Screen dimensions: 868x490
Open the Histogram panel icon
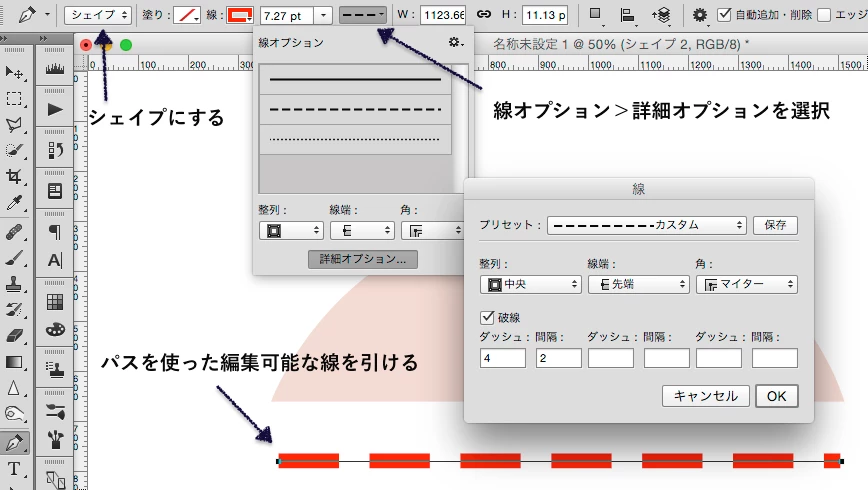pyautogui.click(x=55, y=69)
